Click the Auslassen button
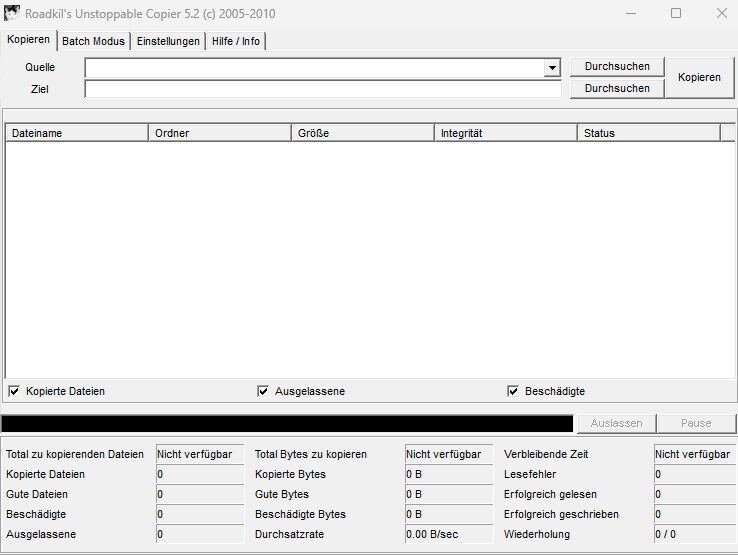Viewport: 738px width, 555px height. click(x=617, y=423)
